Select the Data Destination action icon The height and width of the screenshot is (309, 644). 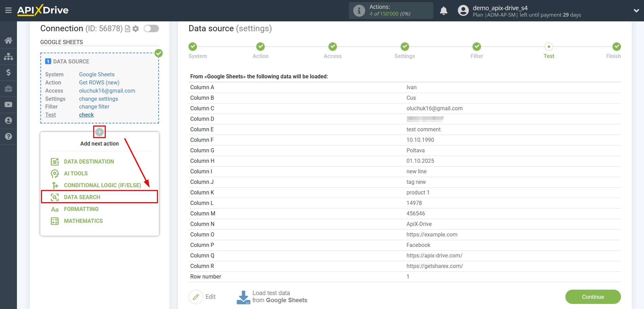tap(55, 161)
